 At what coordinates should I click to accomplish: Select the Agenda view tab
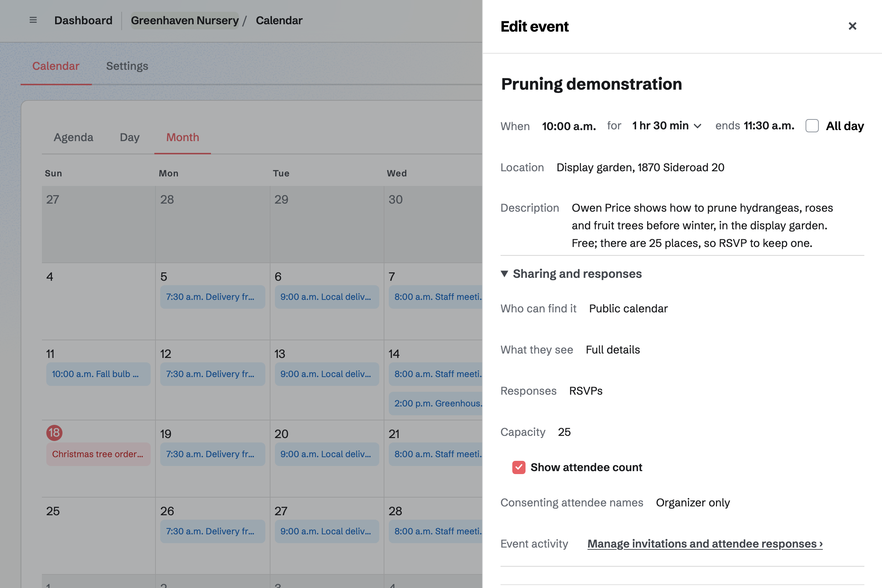(x=73, y=137)
